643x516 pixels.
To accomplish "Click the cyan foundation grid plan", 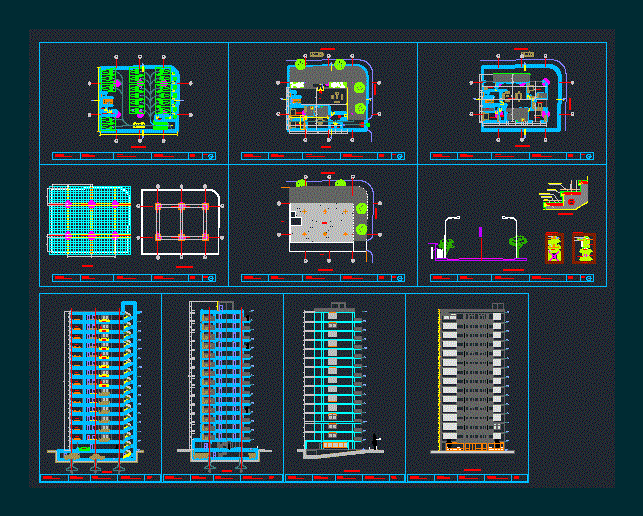I will pos(88,221).
